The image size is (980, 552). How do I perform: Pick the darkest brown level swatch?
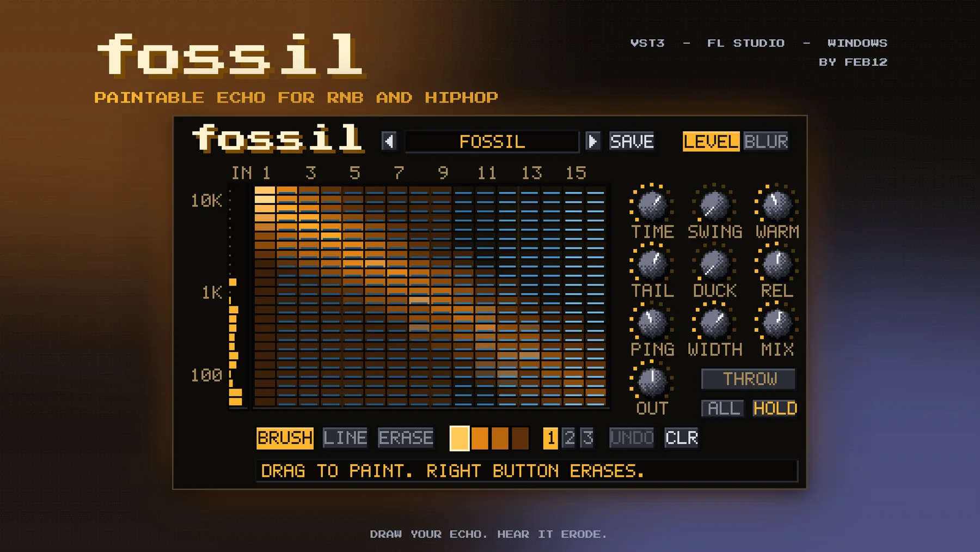[x=520, y=439]
